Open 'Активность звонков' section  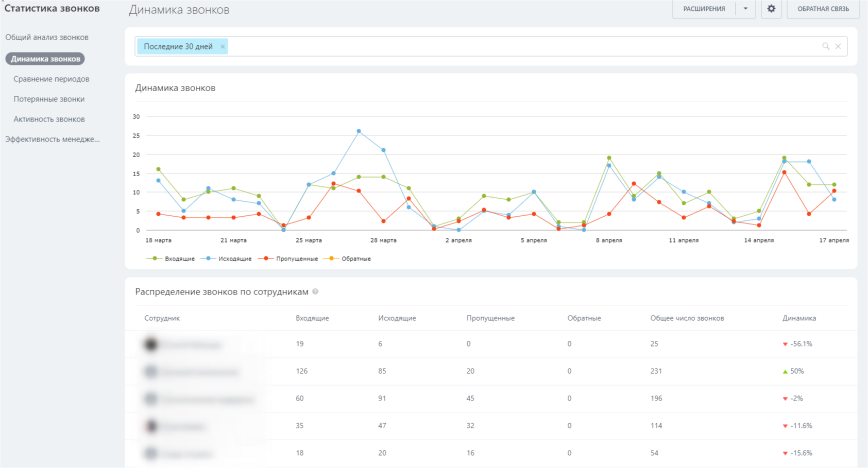click(49, 119)
